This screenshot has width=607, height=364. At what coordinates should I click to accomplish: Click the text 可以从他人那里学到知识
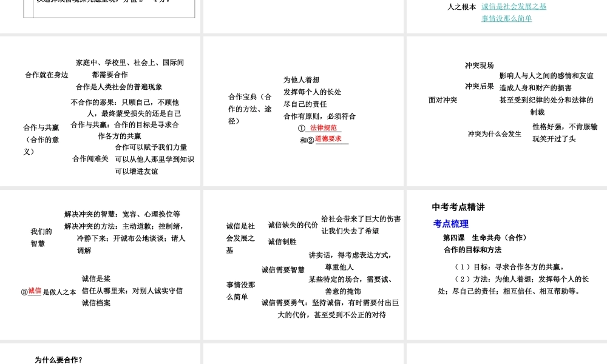(154, 159)
